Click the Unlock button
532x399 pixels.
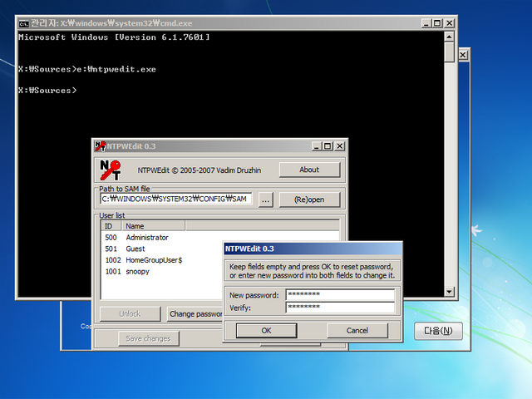[x=131, y=314]
